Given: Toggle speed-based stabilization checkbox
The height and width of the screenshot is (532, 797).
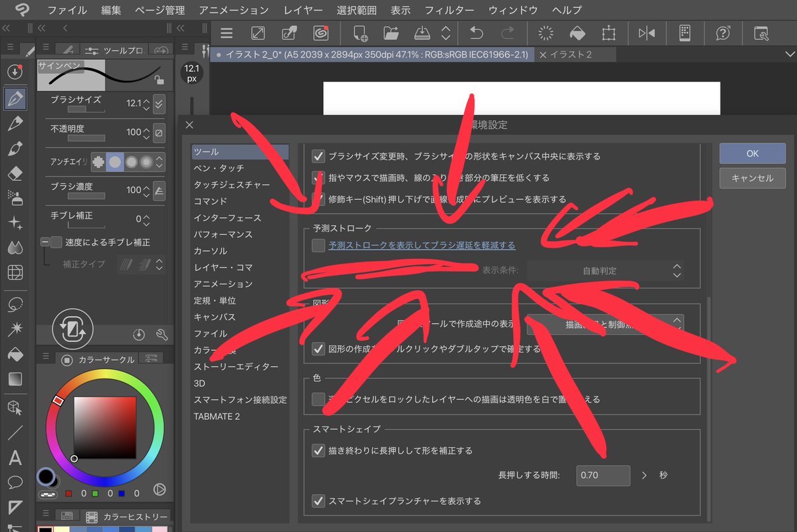Looking at the screenshot, I should pos(57,242).
